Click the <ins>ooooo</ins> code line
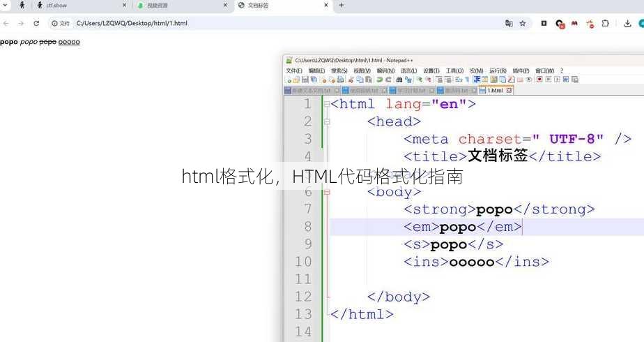The width and height of the screenshot is (644, 342). (x=477, y=262)
